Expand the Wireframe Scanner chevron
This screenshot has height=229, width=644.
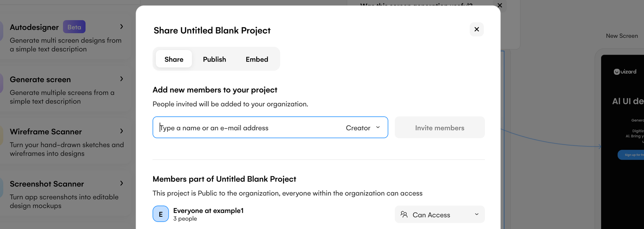click(121, 131)
